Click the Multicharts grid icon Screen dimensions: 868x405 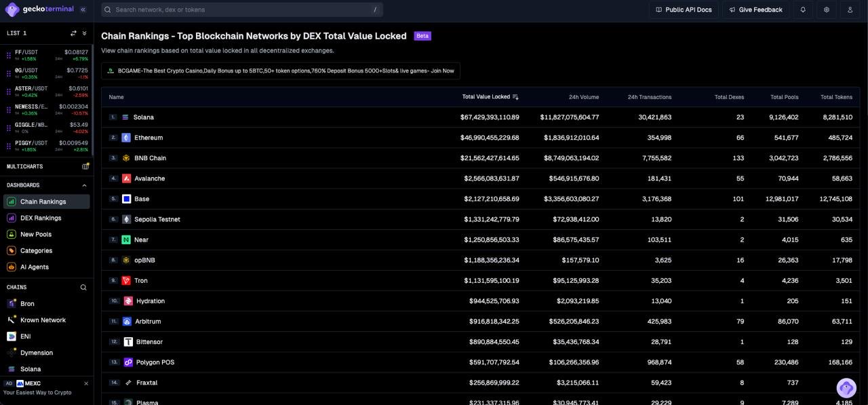click(x=85, y=166)
